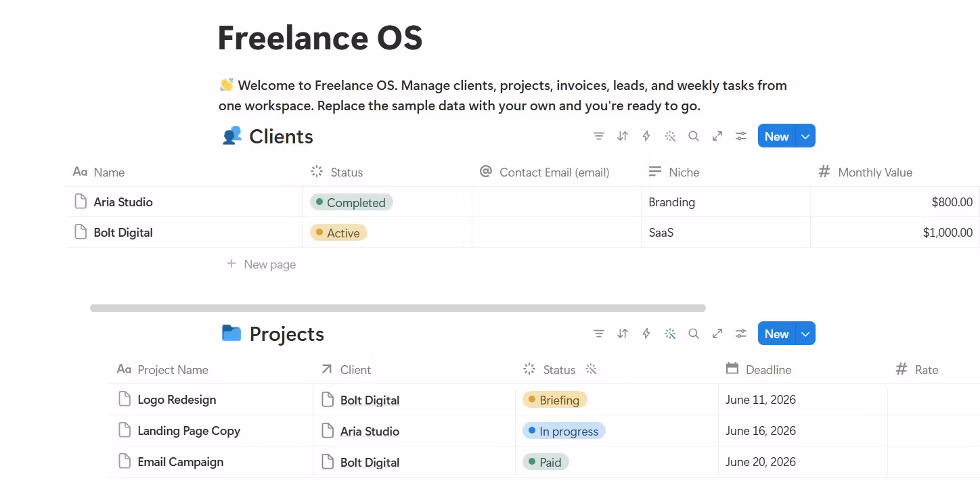Open Projects database full page with expand arrows
Image resolution: width=980 pixels, height=487 pixels.
[x=717, y=333]
